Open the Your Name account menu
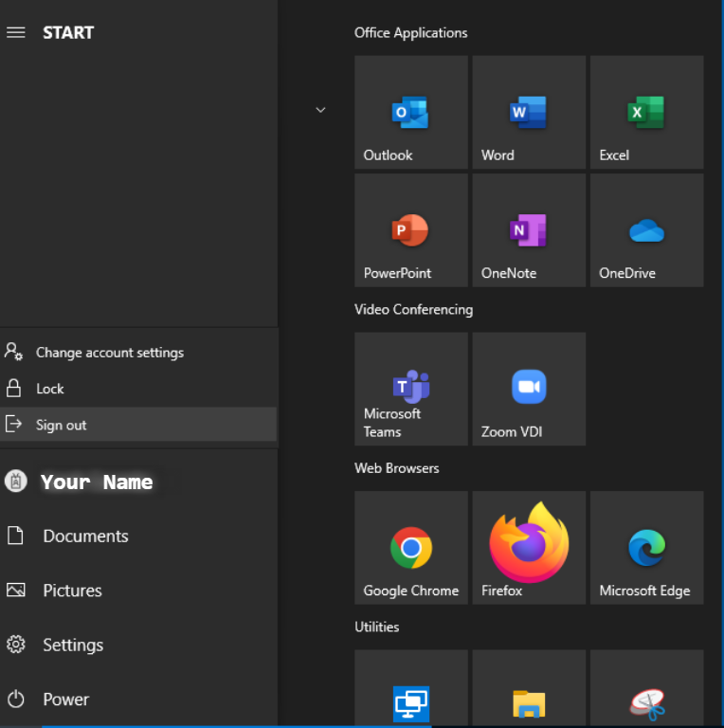This screenshot has height=728, width=724. [95, 482]
